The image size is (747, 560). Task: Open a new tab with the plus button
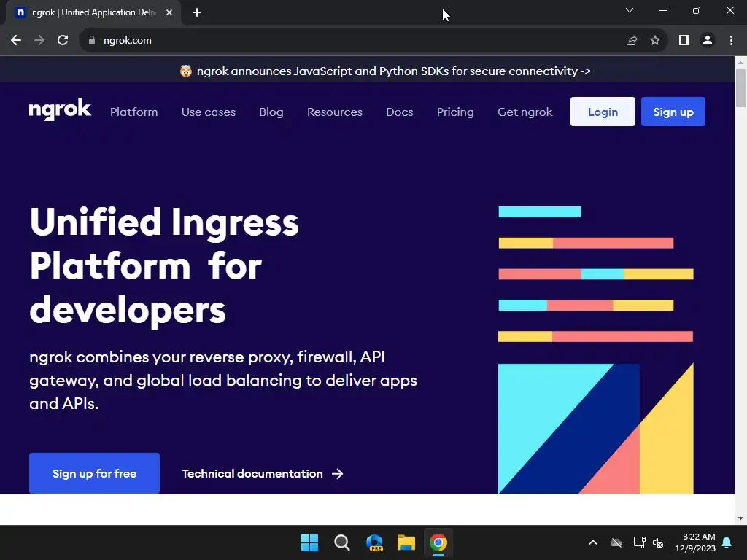pyautogui.click(x=197, y=12)
